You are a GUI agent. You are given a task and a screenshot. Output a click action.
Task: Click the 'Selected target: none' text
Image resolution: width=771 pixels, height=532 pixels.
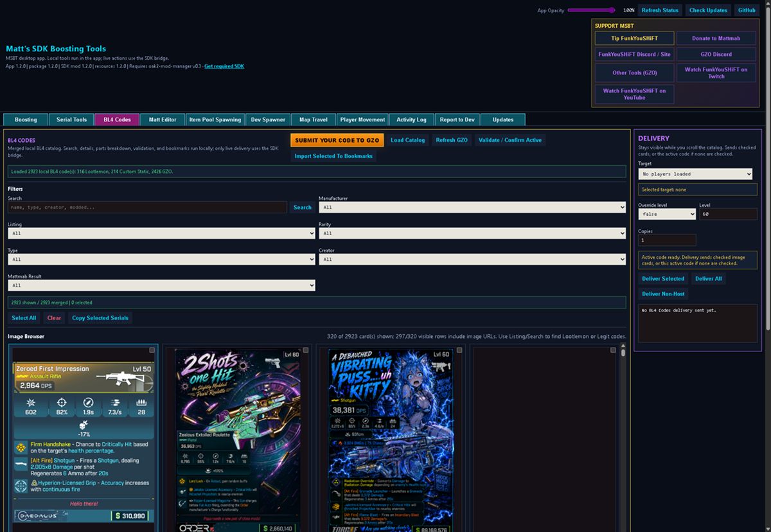coord(698,190)
